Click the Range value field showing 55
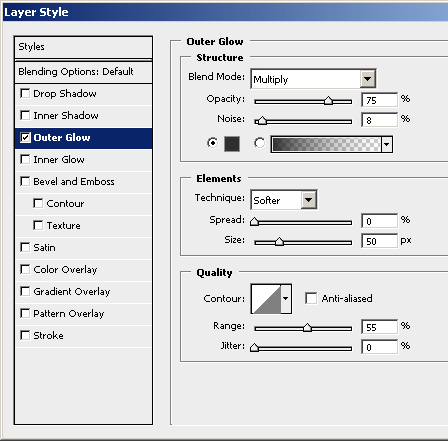Viewport: 448px width, 441px height. coord(379,327)
